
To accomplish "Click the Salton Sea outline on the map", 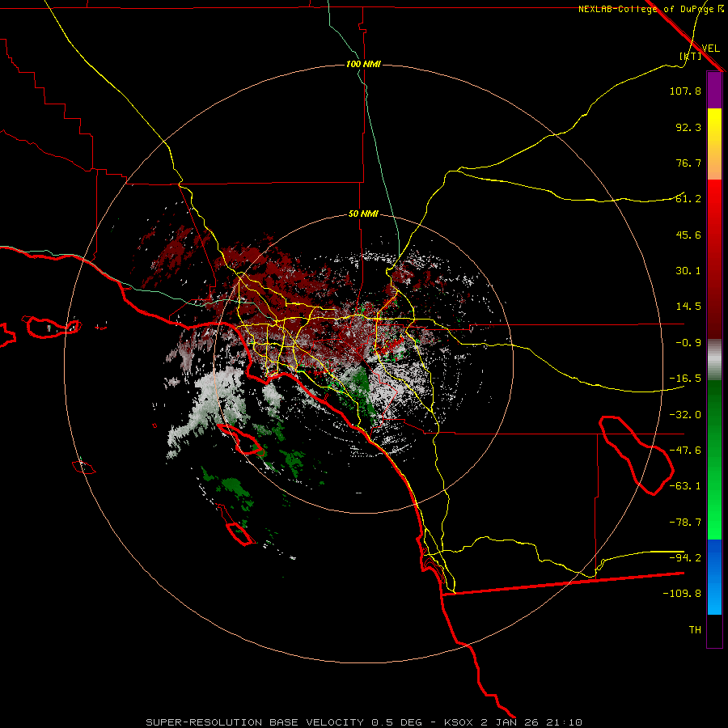I will click(636, 455).
